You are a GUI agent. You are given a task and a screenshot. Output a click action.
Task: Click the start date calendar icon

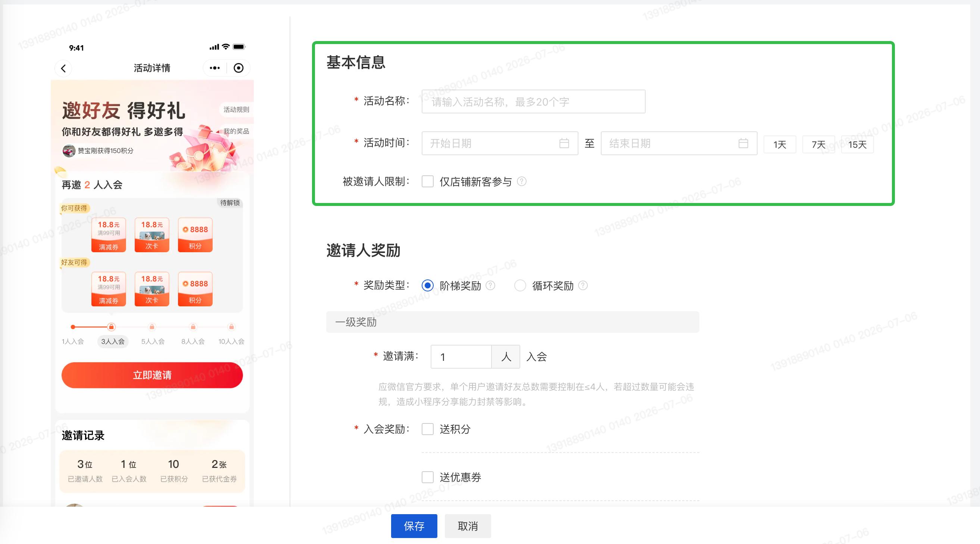(x=564, y=143)
